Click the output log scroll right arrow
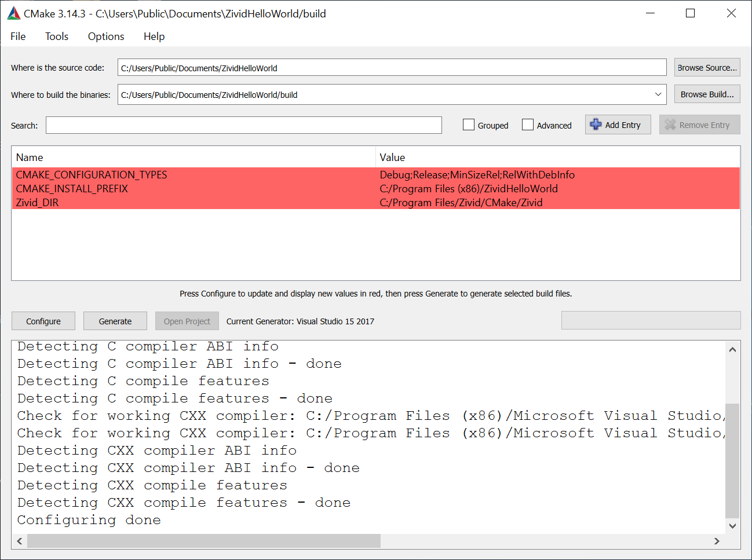This screenshot has height=560, width=752. pyautogui.click(x=717, y=541)
